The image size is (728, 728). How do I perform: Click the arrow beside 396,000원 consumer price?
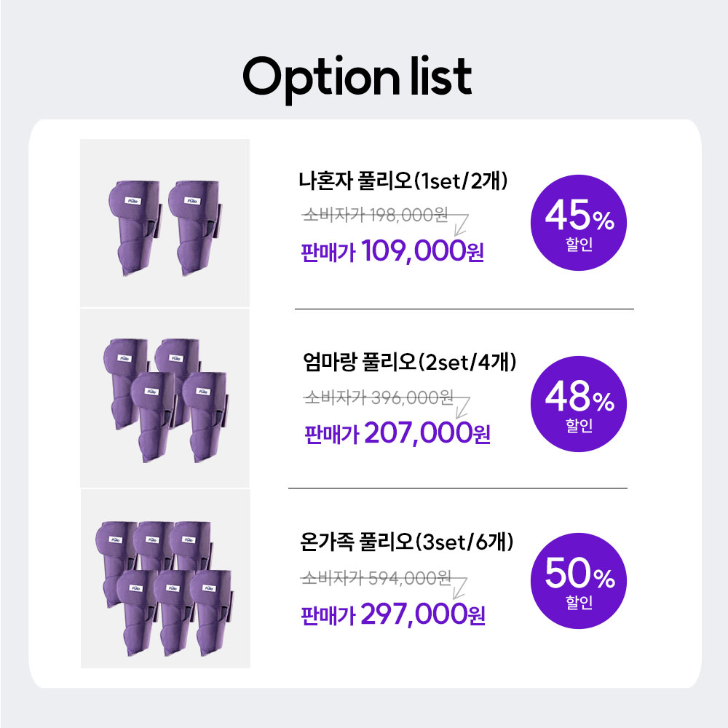[463, 408]
